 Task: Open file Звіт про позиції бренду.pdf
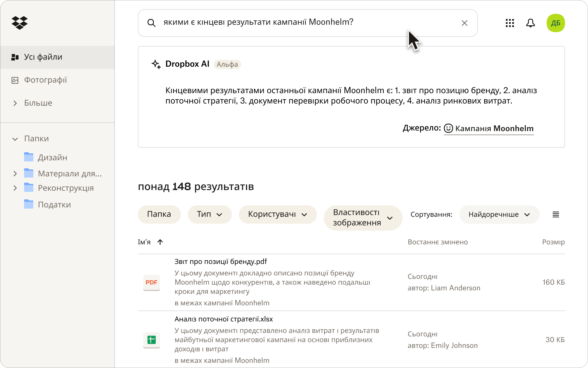(x=220, y=261)
